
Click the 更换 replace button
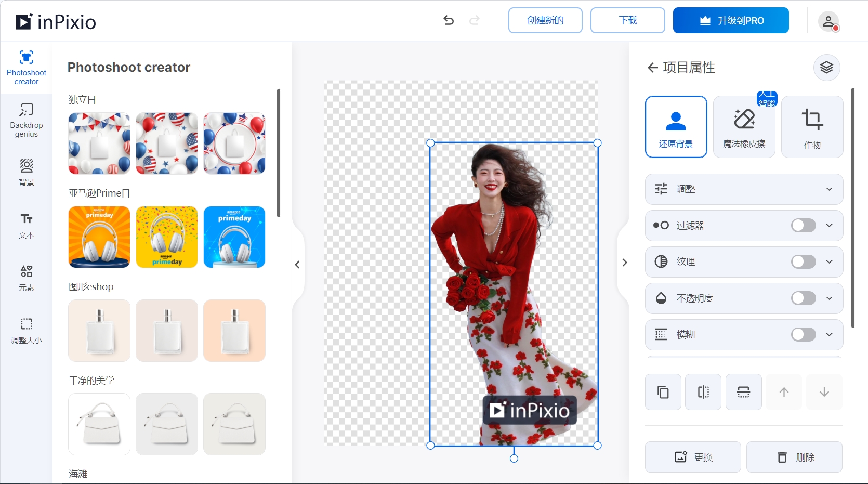click(x=693, y=457)
